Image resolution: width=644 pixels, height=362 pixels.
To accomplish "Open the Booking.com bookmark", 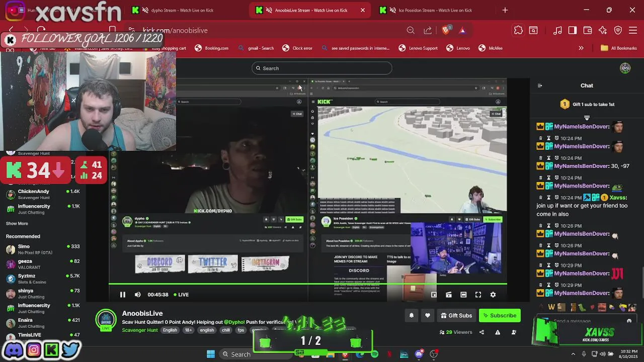I will pyautogui.click(x=211, y=48).
